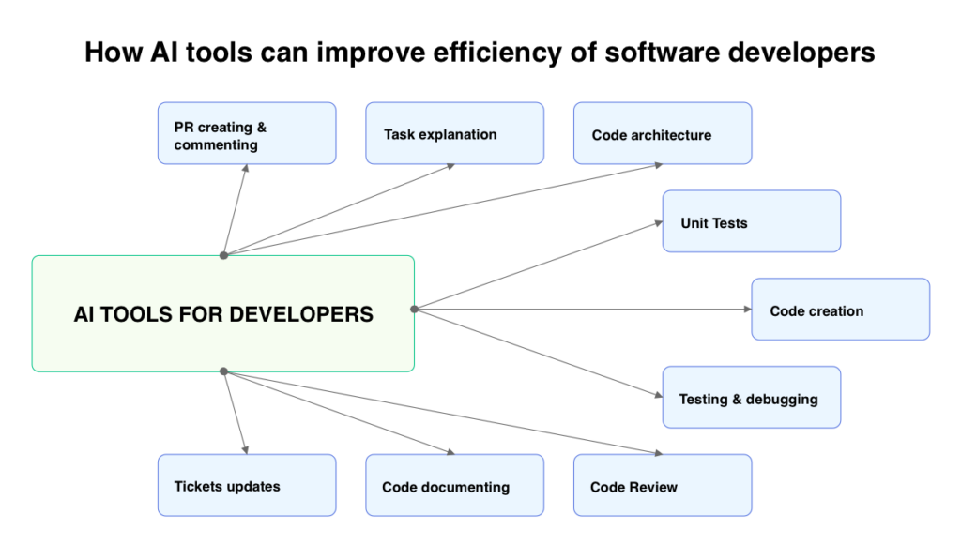Click the diagram title text
The image size is (961, 560).
pos(480,53)
